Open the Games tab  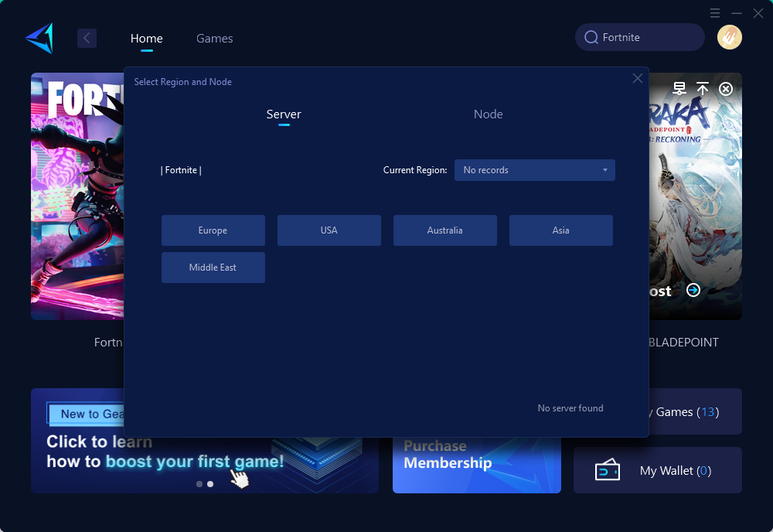(x=214, y=39)
